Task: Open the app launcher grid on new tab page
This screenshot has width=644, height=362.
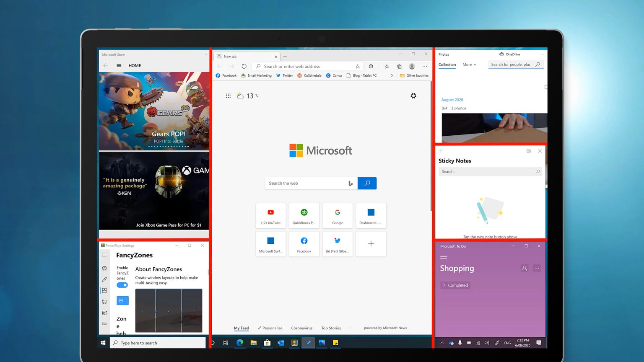Action: [228, 96]
